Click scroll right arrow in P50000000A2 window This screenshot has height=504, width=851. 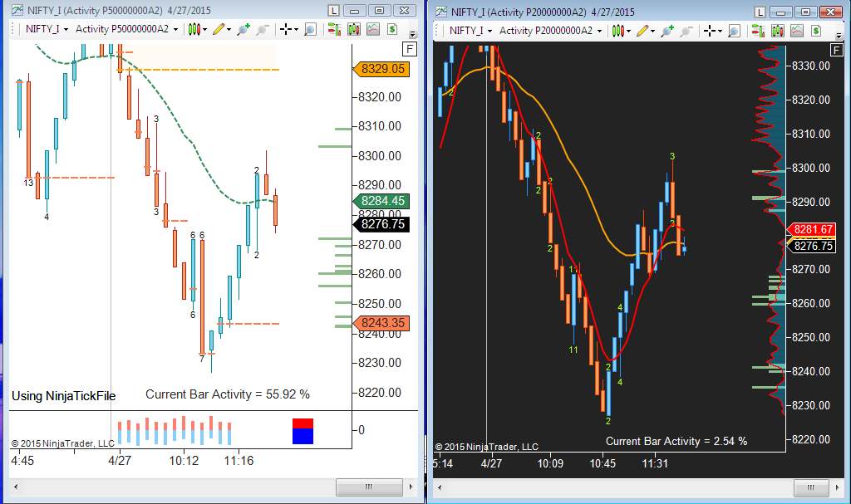[411, 487]
